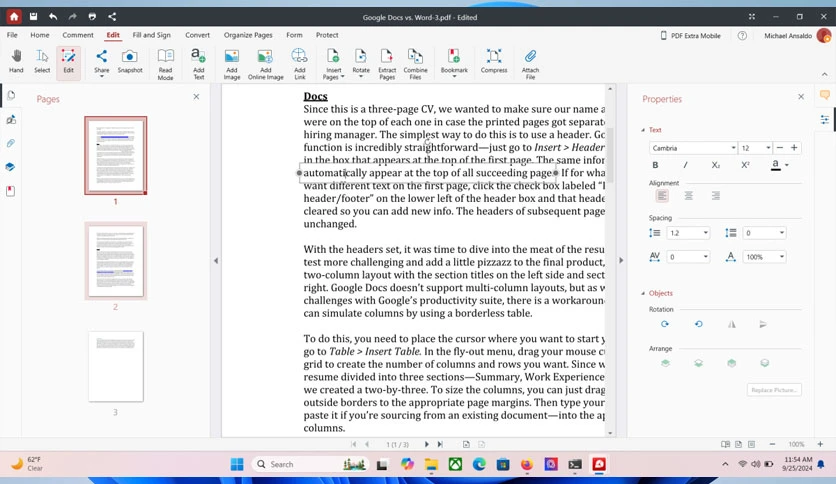Click Attach File
Viewport: 836px width, 484px height.
[x=530, y=64]
